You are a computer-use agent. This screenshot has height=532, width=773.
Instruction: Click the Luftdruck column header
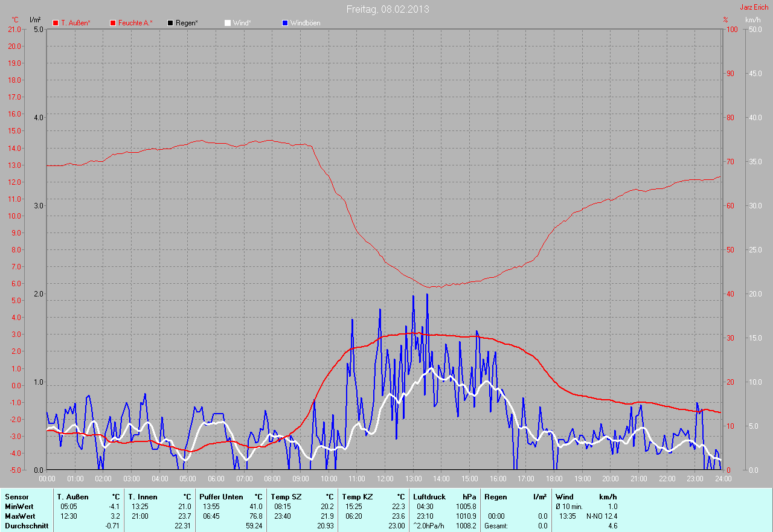pos(429,497)
